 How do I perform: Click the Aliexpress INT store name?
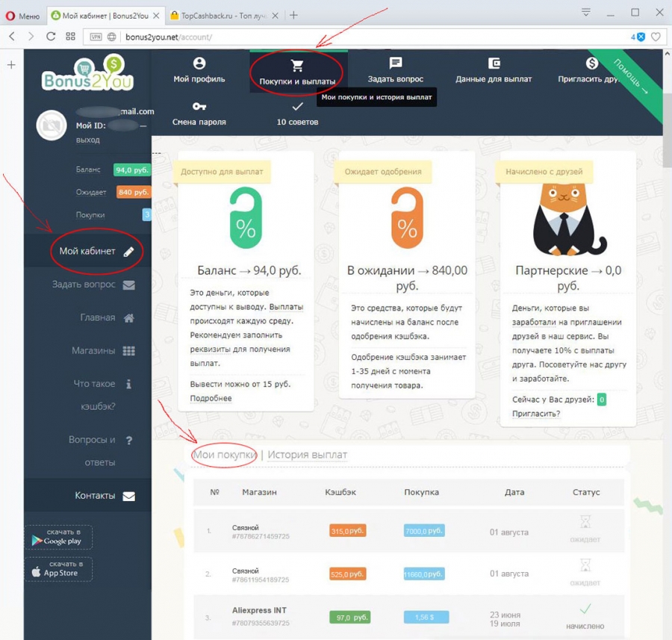point(259,610)
